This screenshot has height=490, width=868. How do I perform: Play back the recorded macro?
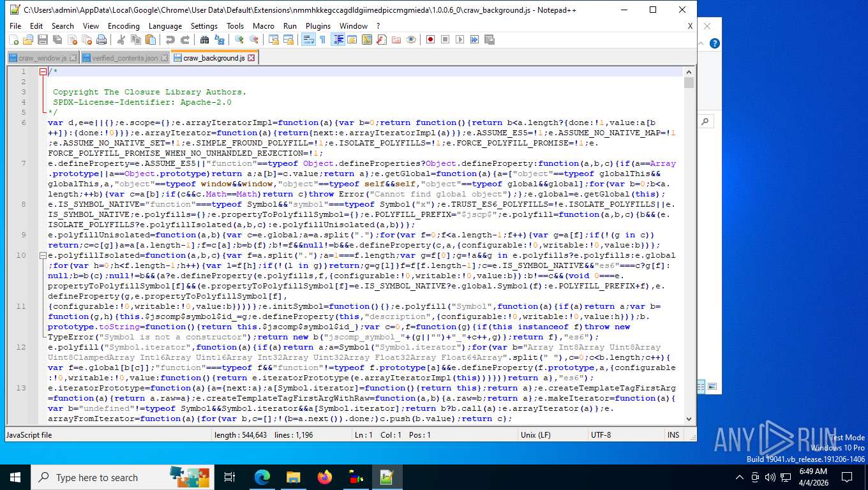pyautogui.click(x=460, y=40)
